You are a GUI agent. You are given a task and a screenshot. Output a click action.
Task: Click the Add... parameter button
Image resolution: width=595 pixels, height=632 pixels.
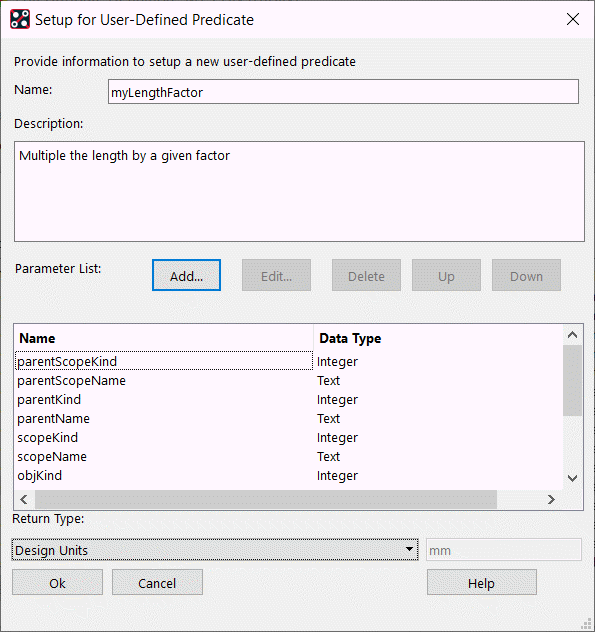(186, 275)
